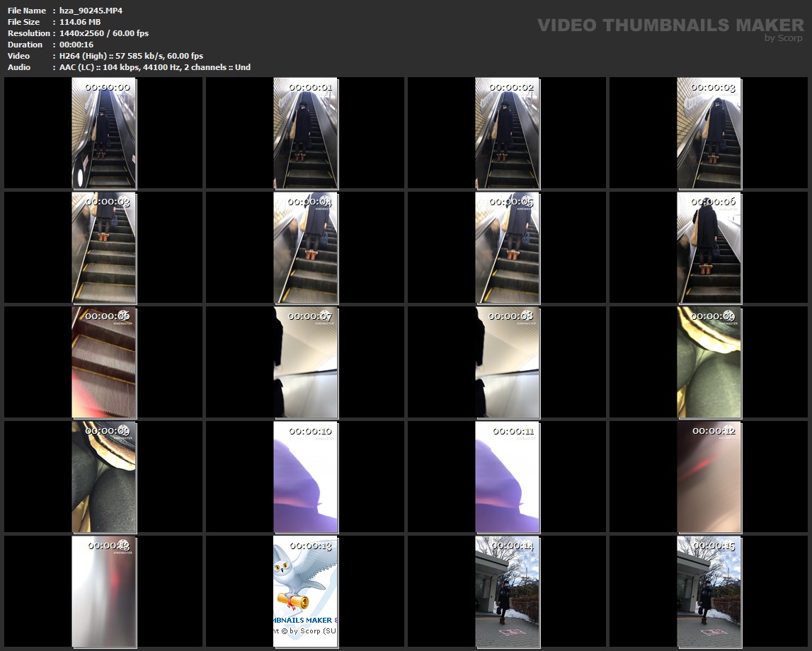Pick the outdoor frame labeled 00:00:14
The height and width of the screenshot is (651, 812).
coord(508,592)
